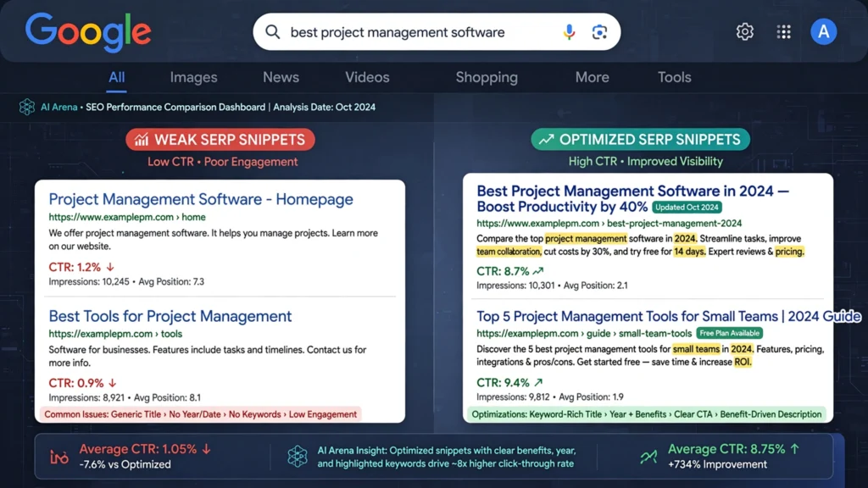Click the magnifier search icon in search box
Screen dimensions: 868x488
click(x=272, y=32)
